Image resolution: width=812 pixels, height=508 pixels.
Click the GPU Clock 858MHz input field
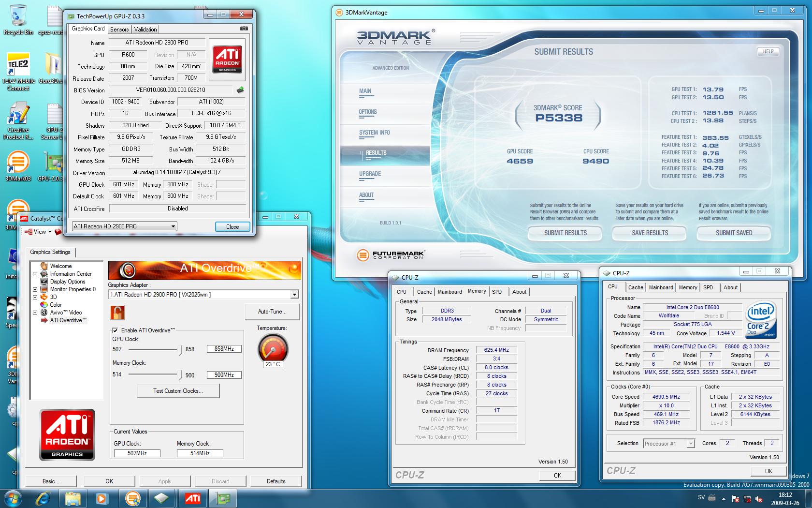point(224,349)
